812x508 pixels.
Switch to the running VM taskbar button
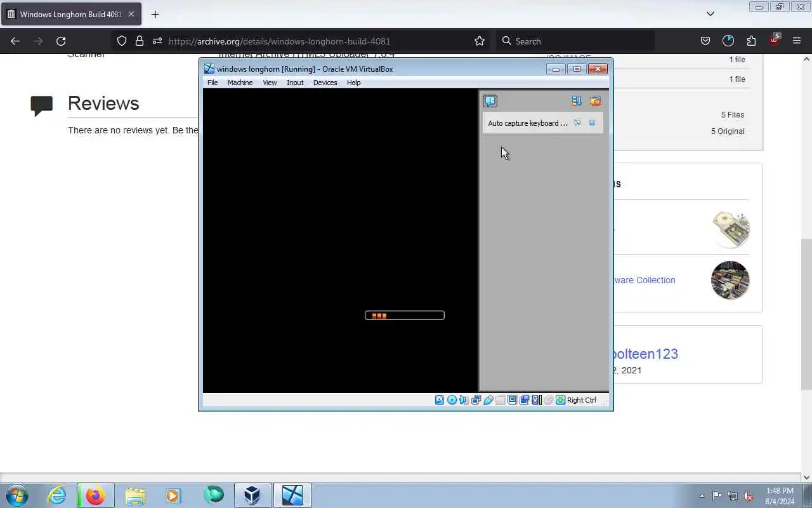pos(292,495)
